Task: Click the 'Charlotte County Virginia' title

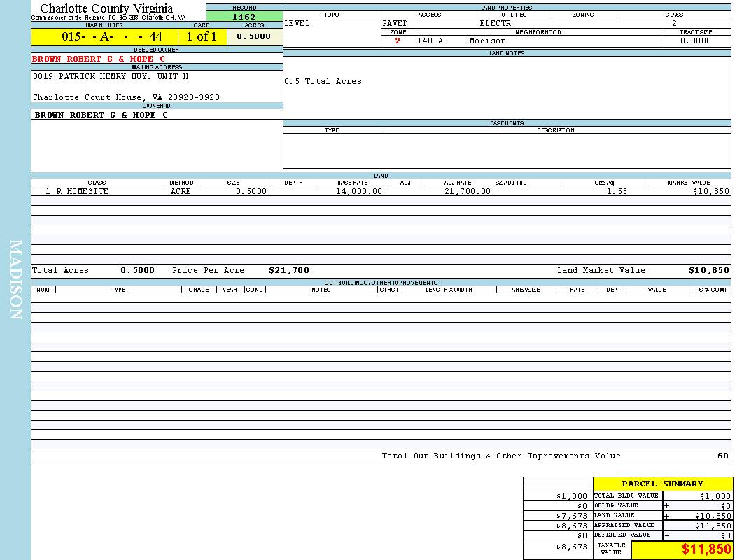Action: pyautogui.click(x=106, y=8)
